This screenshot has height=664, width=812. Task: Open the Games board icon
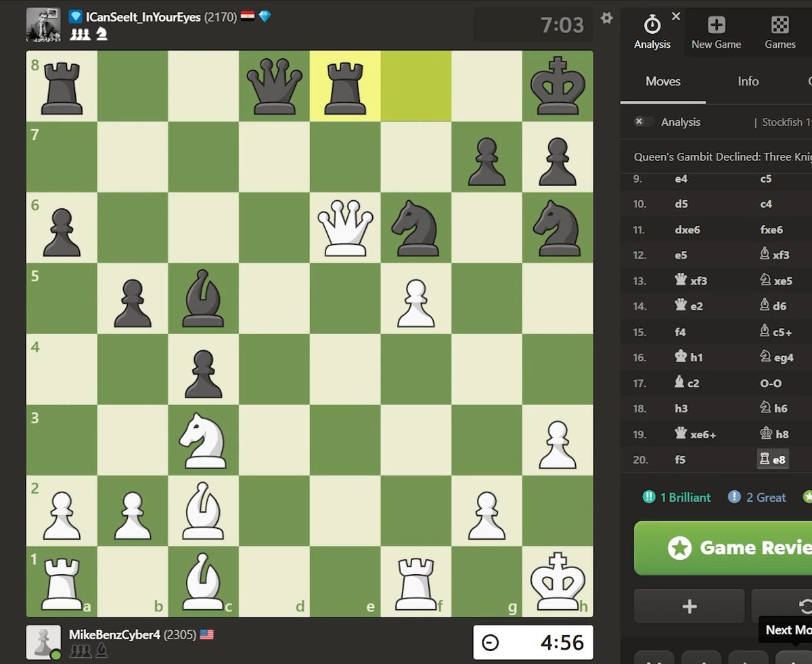pyautogui.click(x=780, y=32)
